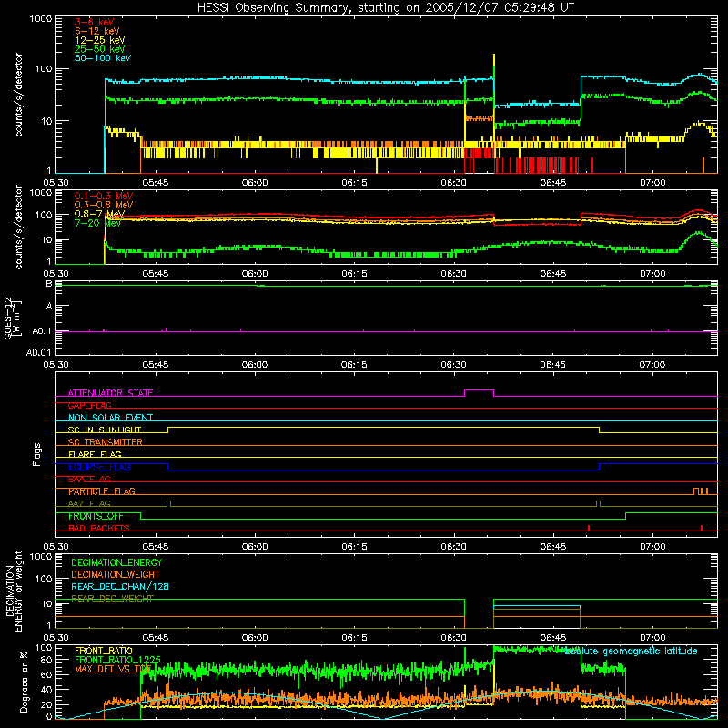Click the BAD_PACKETS flag label
The image size is (728, 728).
(x=99, y=528)
